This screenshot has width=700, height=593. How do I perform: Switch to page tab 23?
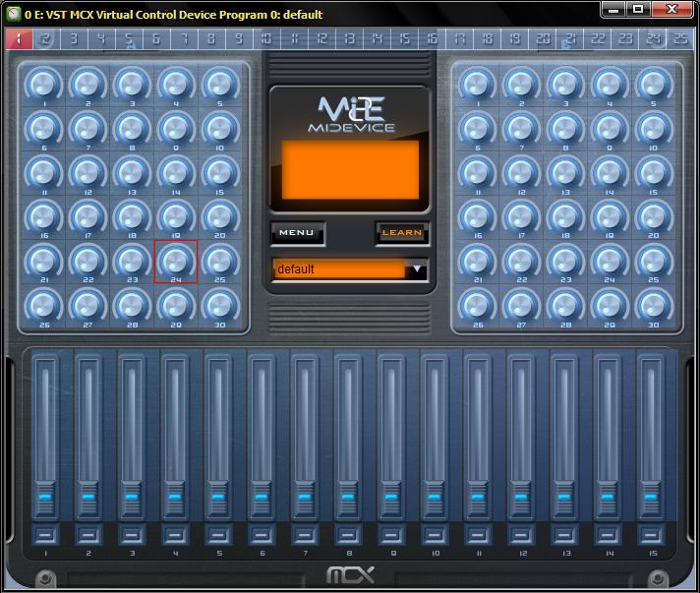pyautogui.click(x=625, y=39)
